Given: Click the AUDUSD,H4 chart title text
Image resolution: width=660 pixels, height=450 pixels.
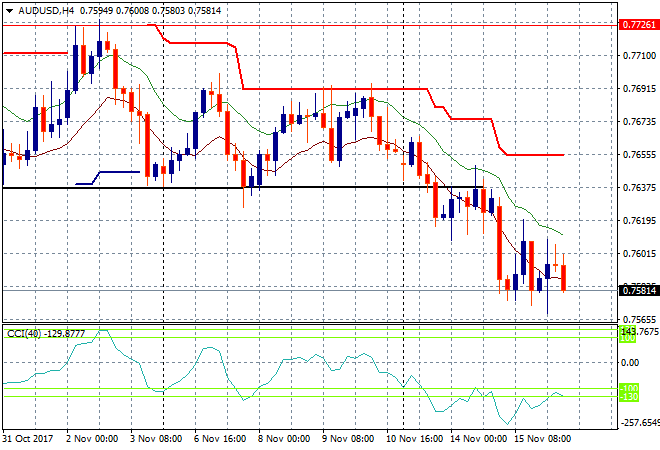Looking at the screenshot, I should (x=46, y=11).
